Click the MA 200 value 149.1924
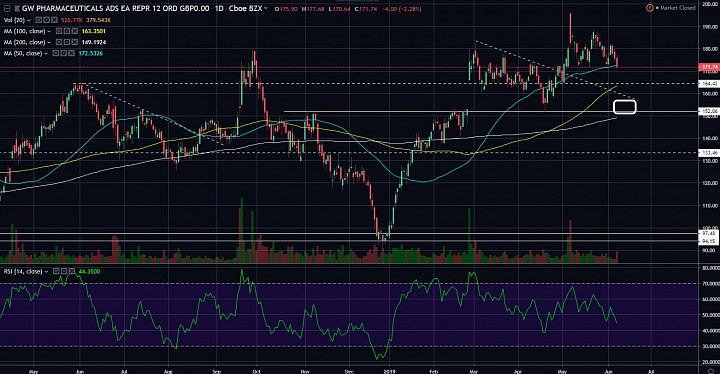The width and height of the screenshot is (720, 374). coord(94,42)
